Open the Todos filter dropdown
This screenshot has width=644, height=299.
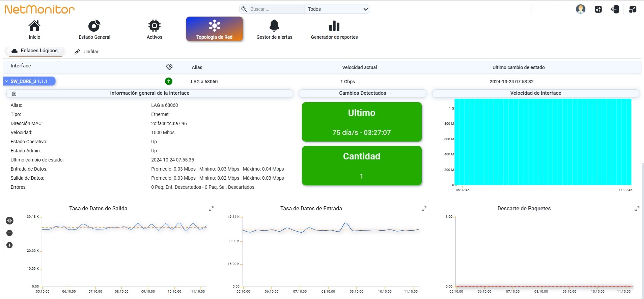click(x=337, y=9)
